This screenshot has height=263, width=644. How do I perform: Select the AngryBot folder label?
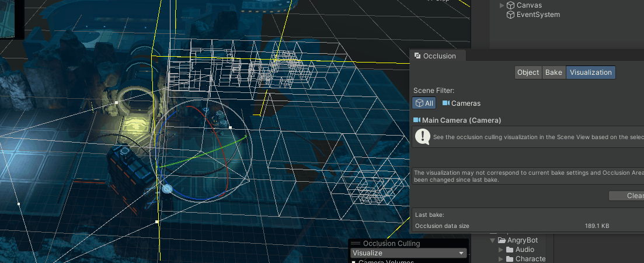point(523,240)
